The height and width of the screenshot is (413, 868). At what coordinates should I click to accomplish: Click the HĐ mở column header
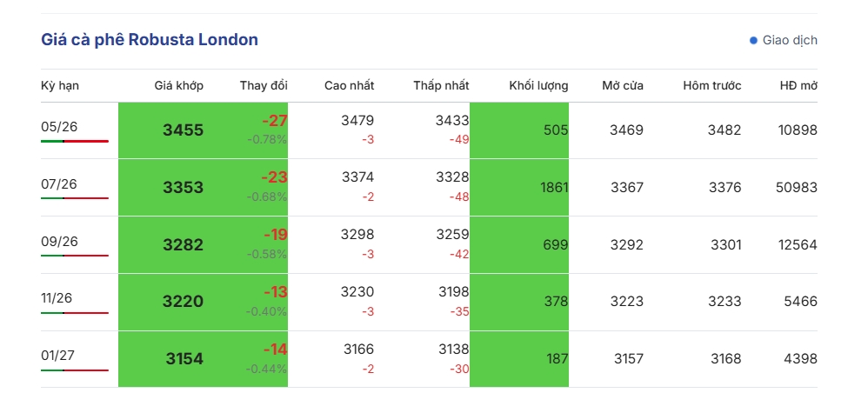pos(798,85)
